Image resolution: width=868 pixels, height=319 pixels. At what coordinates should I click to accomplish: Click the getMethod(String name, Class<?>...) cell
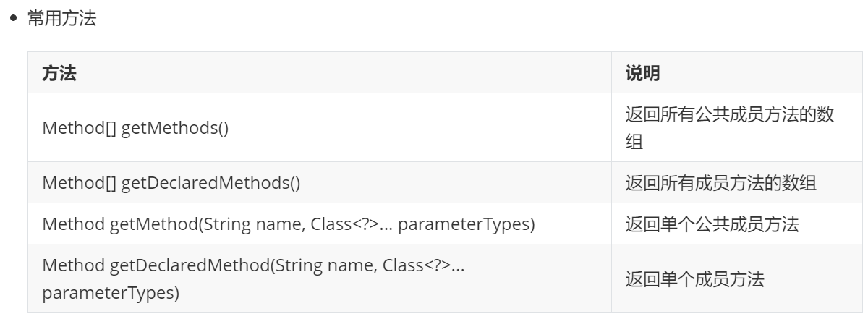(320, 224)
